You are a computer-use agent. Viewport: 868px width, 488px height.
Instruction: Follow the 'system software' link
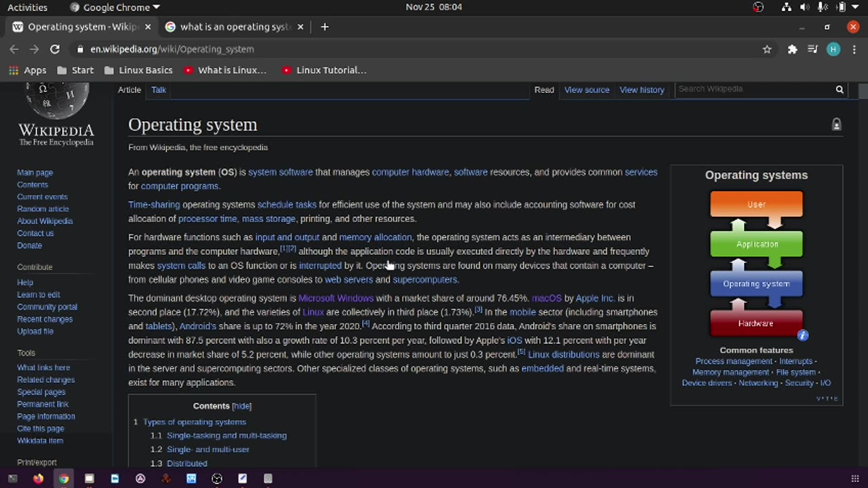point(280,172)
